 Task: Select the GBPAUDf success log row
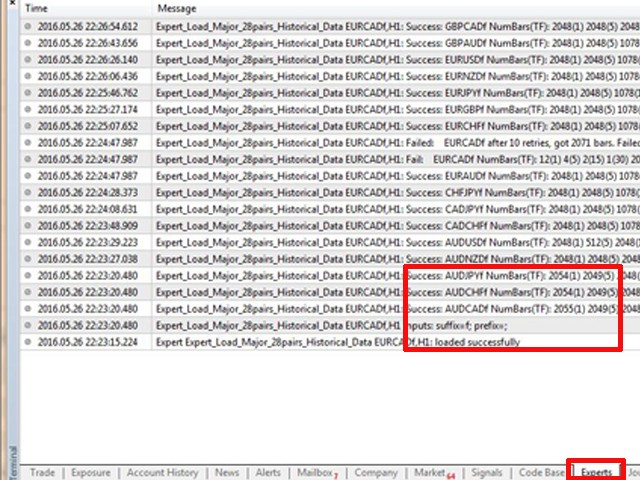click(x=330, y=43)
